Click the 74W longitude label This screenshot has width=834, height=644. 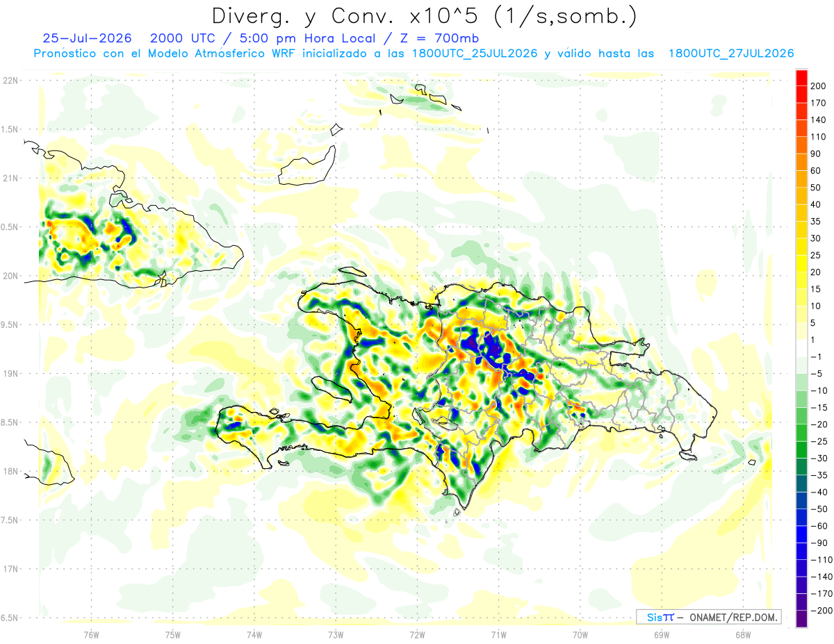click(254, 635)
